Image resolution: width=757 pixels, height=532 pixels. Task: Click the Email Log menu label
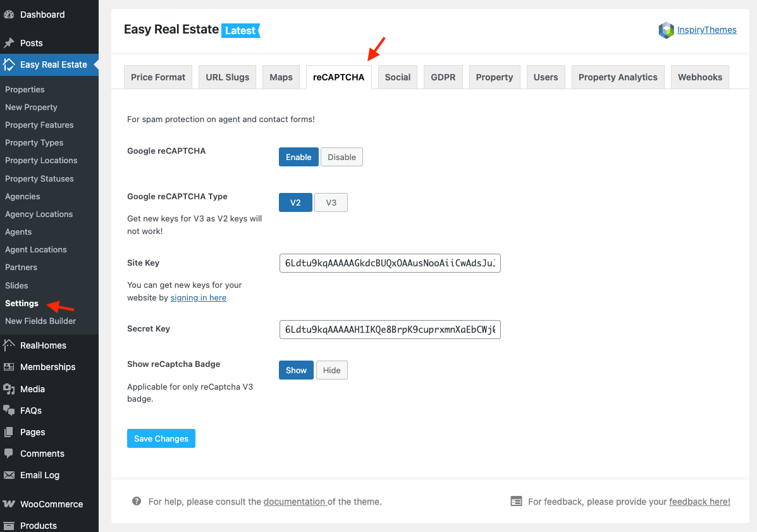pos(40,475)
